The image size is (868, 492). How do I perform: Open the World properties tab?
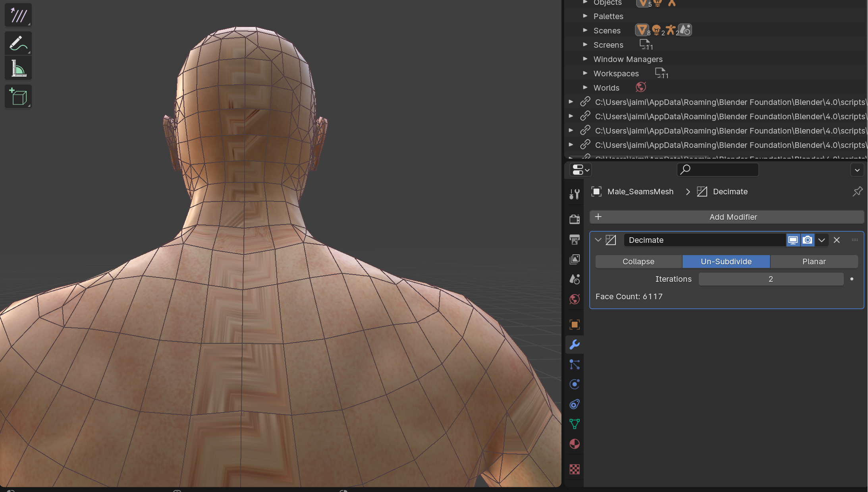coord(575,299)
